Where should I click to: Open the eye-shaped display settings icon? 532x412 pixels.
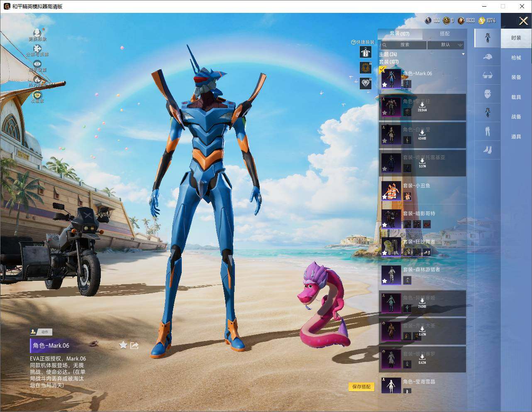point(37,64)
